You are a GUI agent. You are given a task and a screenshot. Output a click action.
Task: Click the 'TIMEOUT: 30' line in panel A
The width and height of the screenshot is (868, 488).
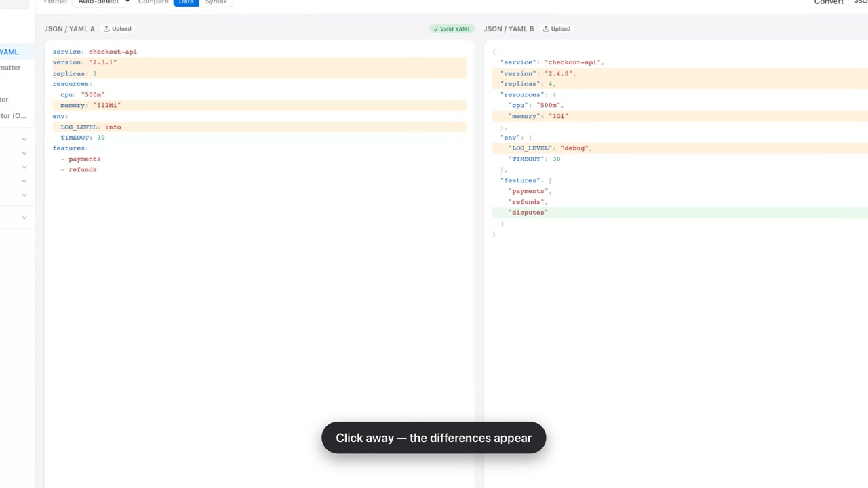click(83, 138)
